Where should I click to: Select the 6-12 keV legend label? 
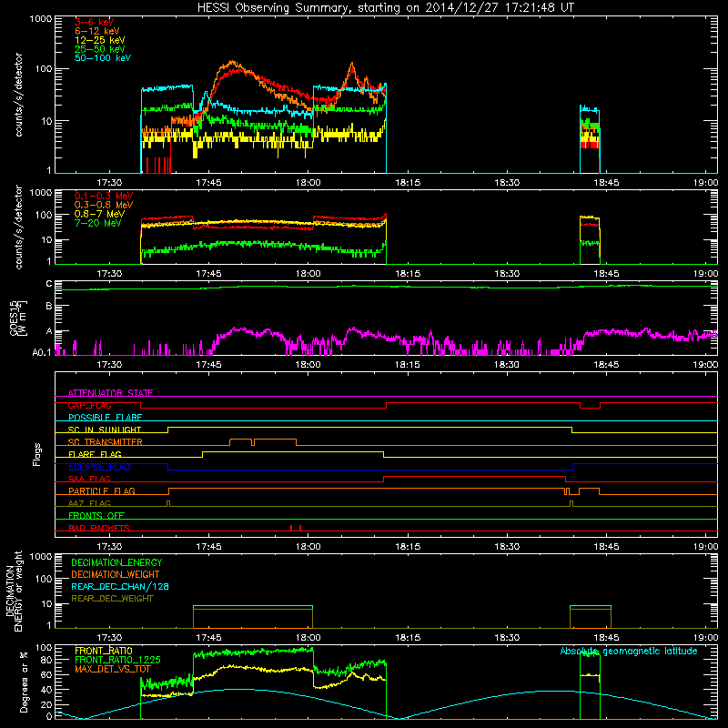pyautogui.click(x=97, y=31)
